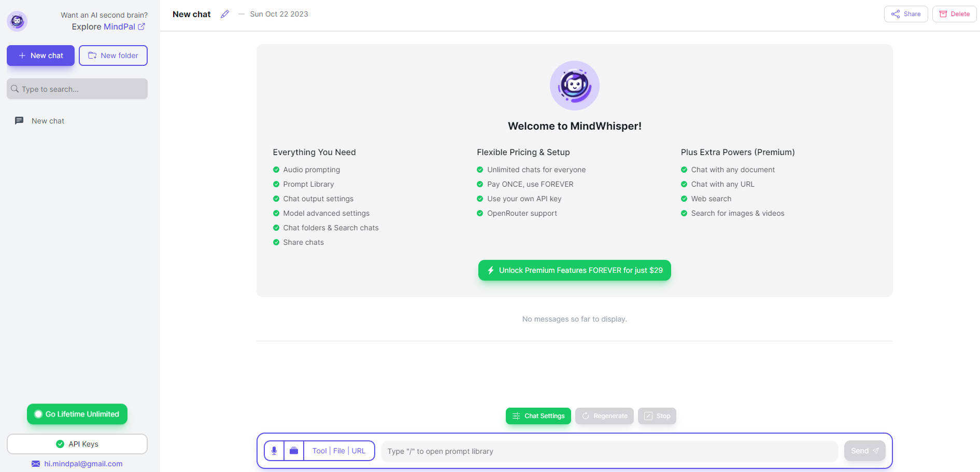Start a new chat from sidebar button

point(40,55)
